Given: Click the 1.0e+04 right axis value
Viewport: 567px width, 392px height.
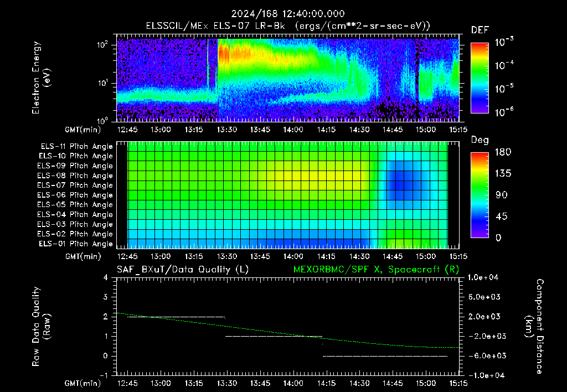Looking at the screenshot, I should point(483,277).
